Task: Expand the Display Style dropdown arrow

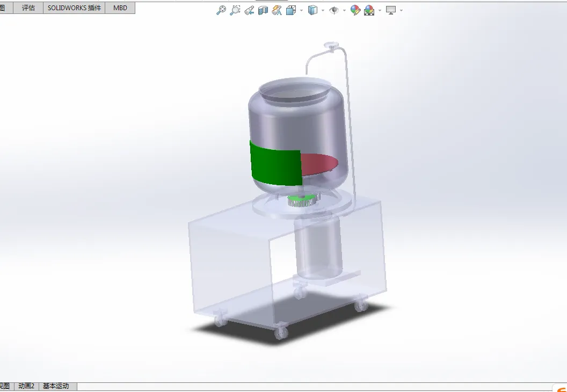Action: tap(323, 11)
